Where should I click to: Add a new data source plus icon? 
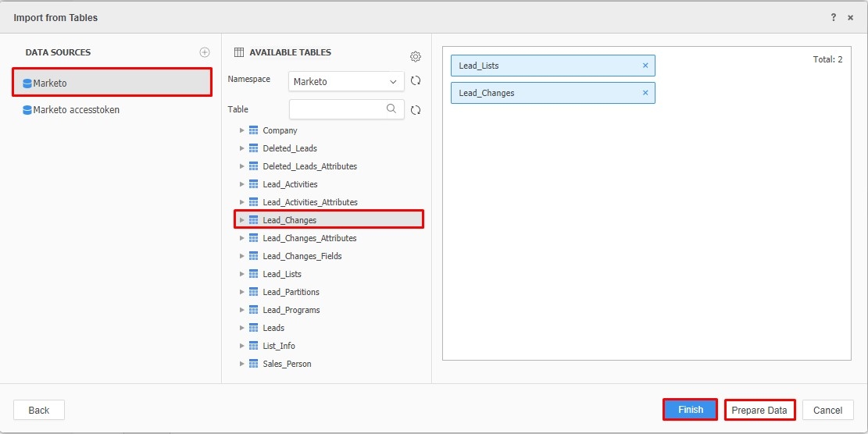tap(205, 52)
